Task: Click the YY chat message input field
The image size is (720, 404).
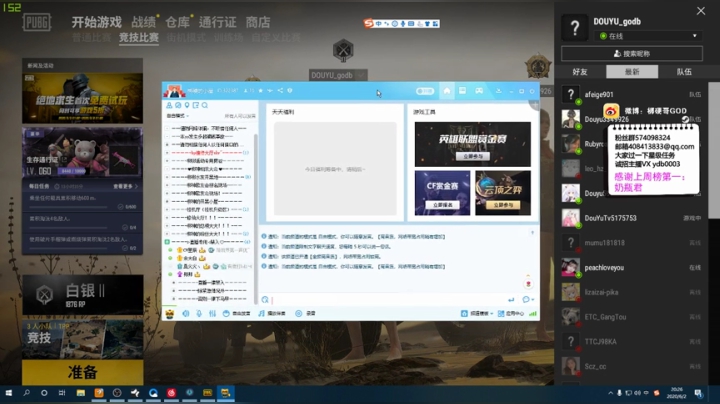Action: [388, 300]
